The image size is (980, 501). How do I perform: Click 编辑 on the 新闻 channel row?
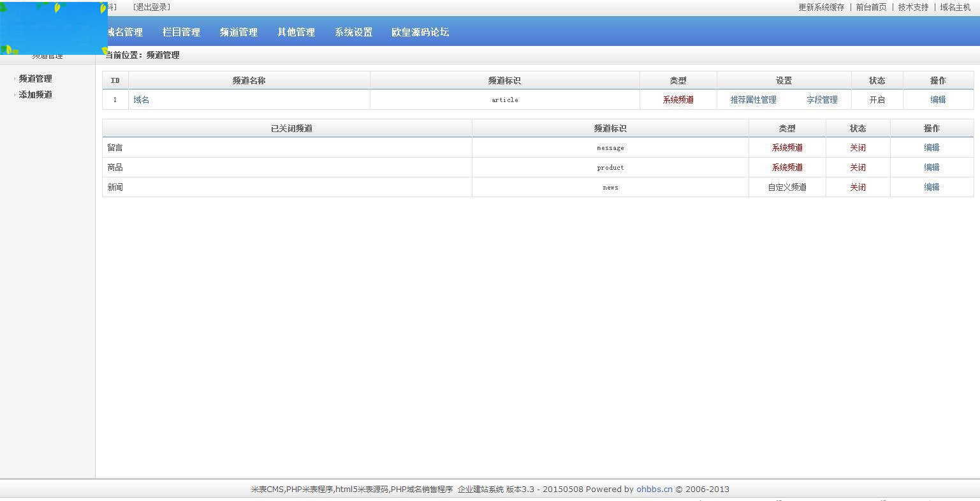click(x=932, y=187)
